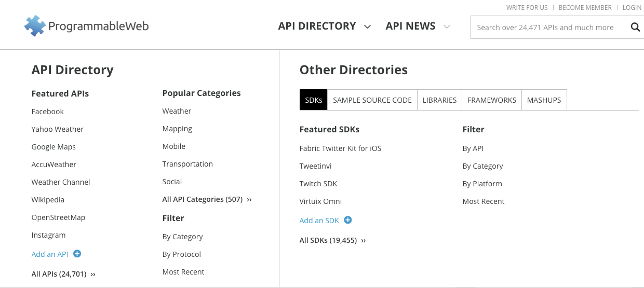Expand the API News dropdown chevron
Image resolution: width=644 pixels, height=288 pixels.
(x=447, y=27)
